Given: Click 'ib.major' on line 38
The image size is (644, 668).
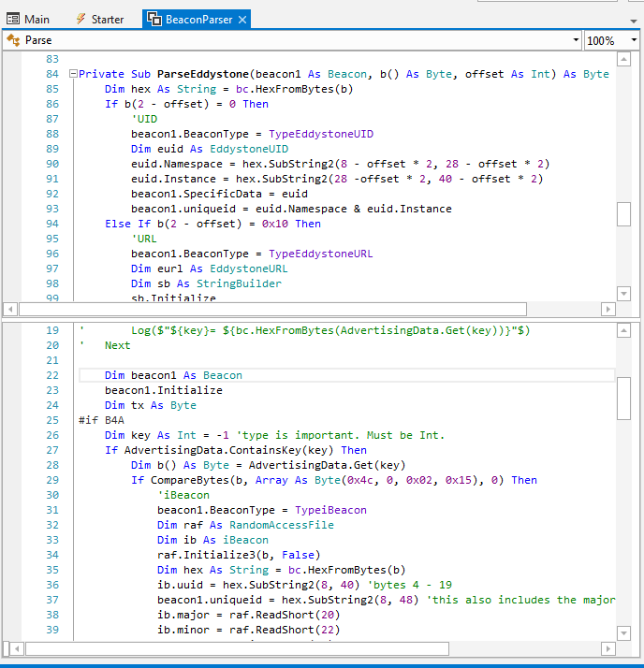Looking at the screenshot, I should coord(183,615).
